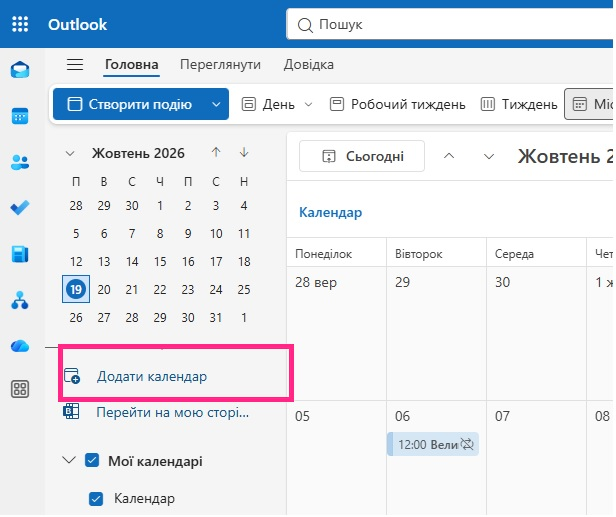
Task: Open Перейти на мою сторі... link
Action: coord(172,412)
